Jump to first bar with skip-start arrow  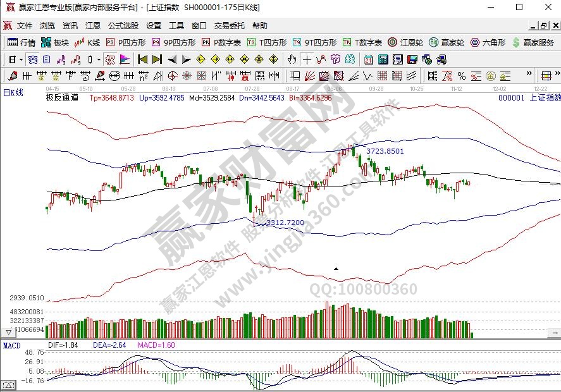click(x=142, y=59)
